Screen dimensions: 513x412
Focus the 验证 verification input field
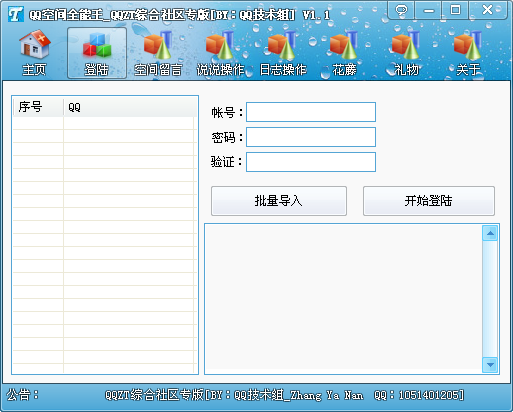click(311, 162)
